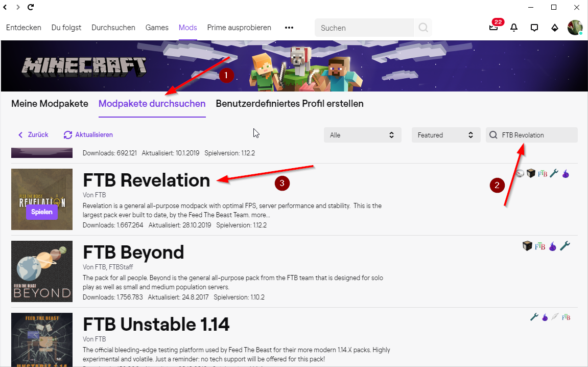Click FTB logo icon on FTB Revelation row
Image resolution: width=588 pixels, height=367 pixels.
543,174
